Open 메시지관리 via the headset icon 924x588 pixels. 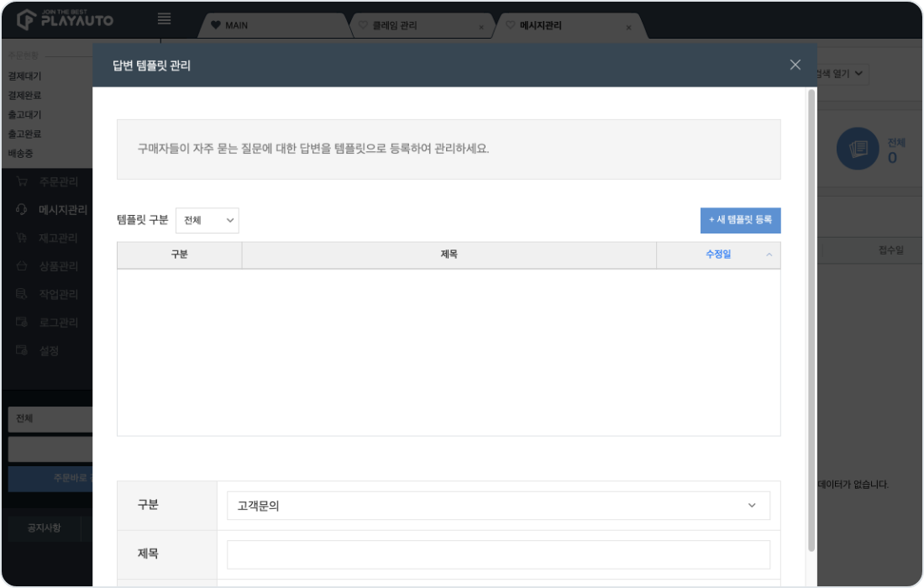pyautogui.click(x=22, y=210)
